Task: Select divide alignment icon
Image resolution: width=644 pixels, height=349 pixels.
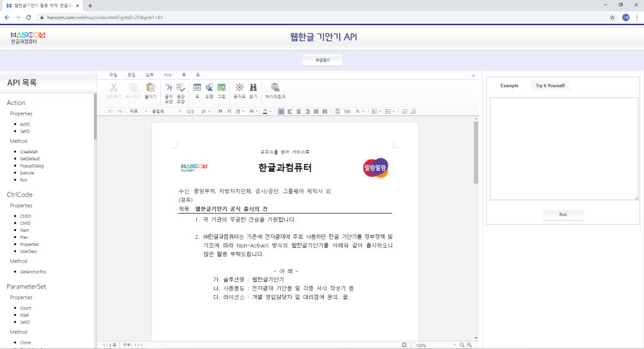Action: tap(325, 111)
